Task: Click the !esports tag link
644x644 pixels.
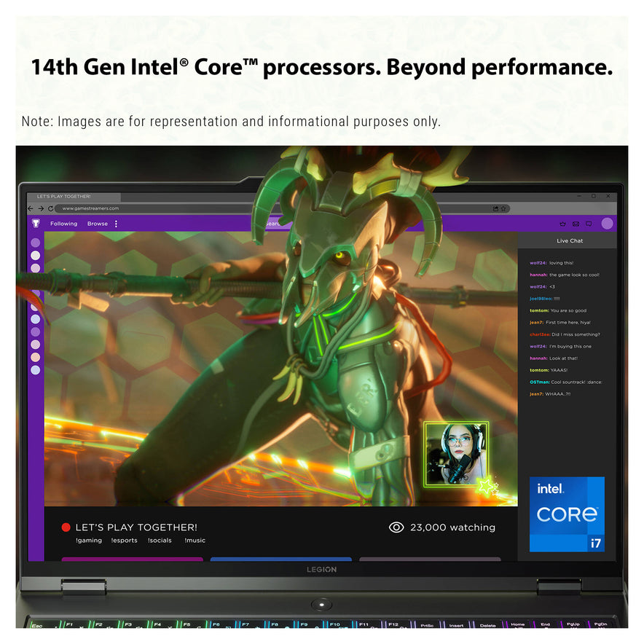Action: pos(124,541)
